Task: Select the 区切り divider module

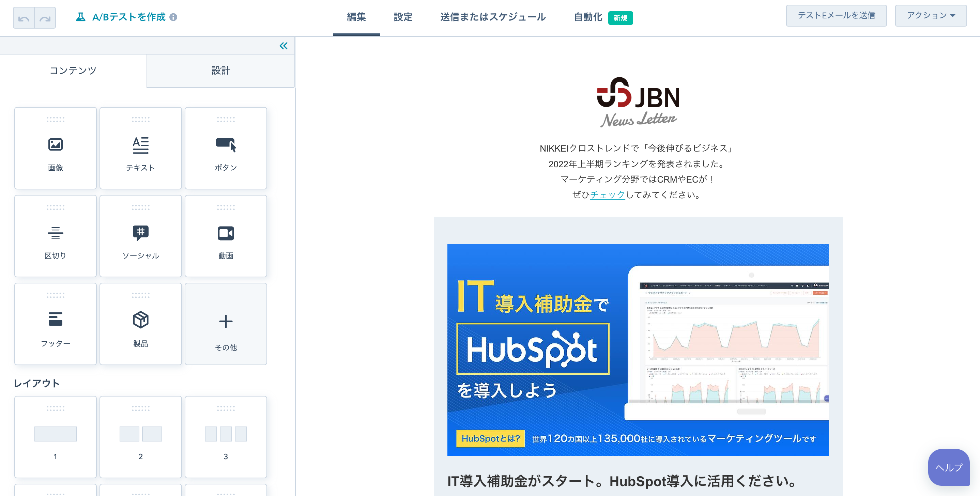Action: pyautogui.click(x=56, y=236)
